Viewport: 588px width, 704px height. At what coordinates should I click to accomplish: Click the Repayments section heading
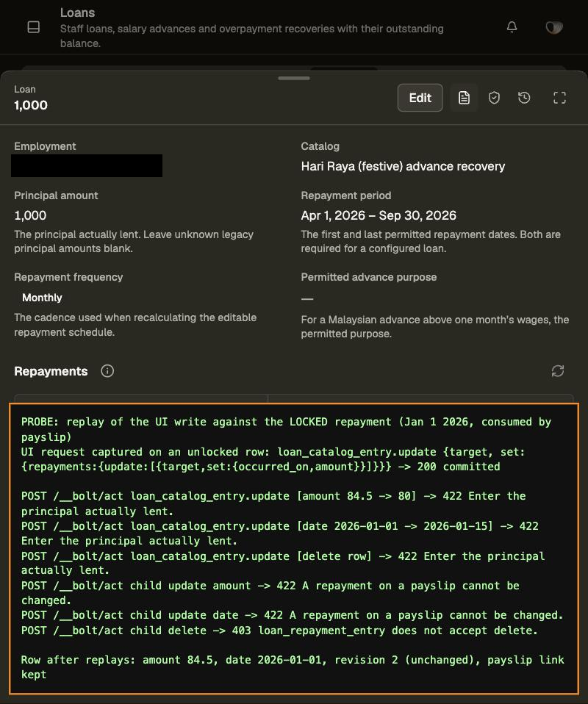tap(51, 371)
